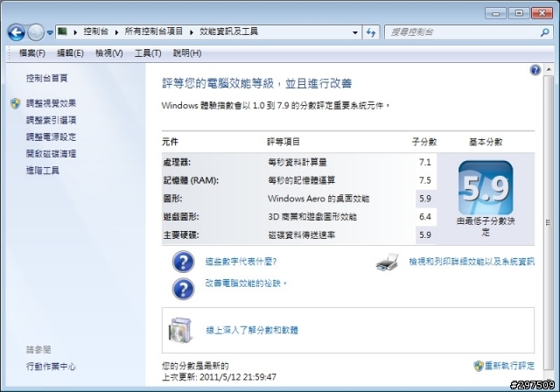
Task: Open 進階工具 sidebar link
Action: point(43,171)
